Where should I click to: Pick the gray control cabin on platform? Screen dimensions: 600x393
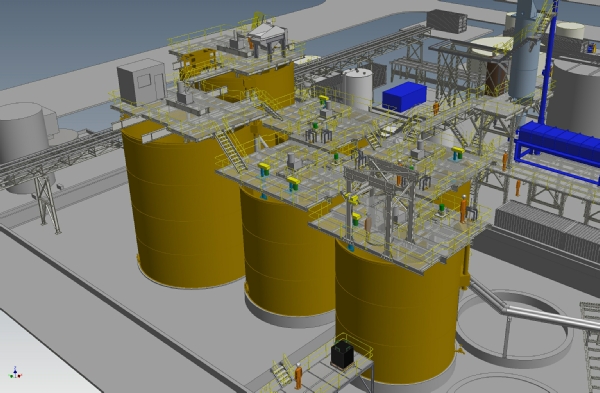click(142, 82)
